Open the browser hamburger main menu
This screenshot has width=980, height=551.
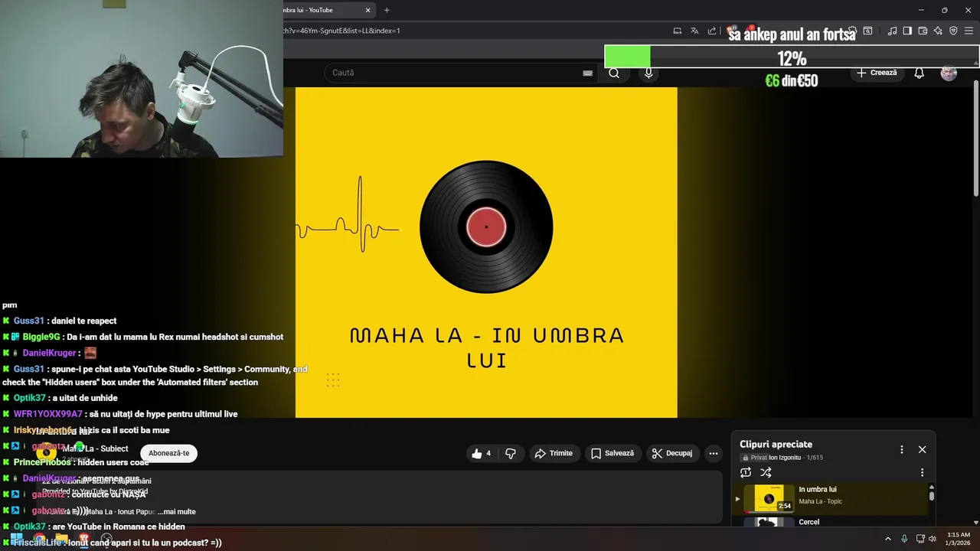(x=969, y=31)
